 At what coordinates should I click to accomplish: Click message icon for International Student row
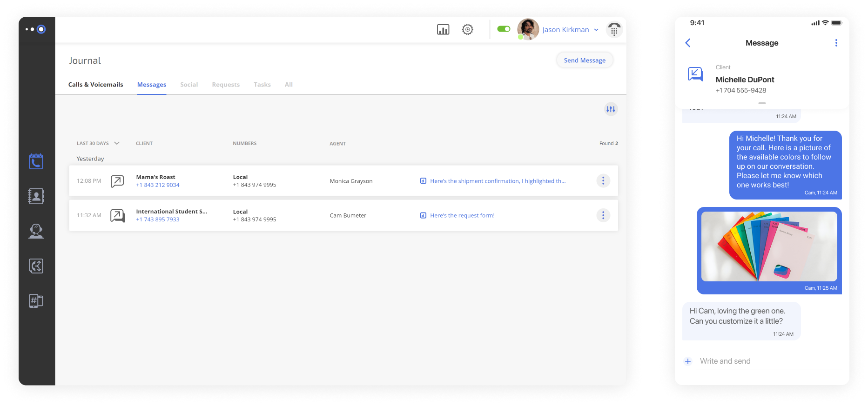[117, 215]
